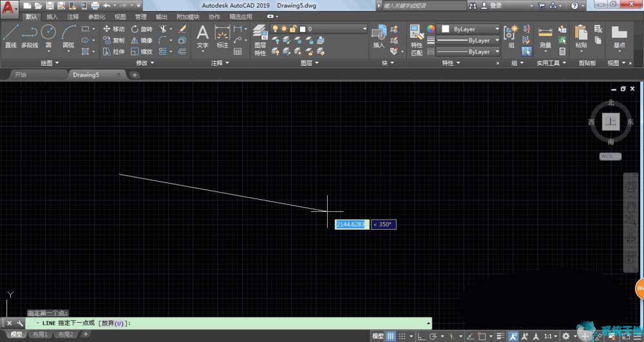644x342 pixels.
Task: Click the WCS button under ViewCube
Action: click(x=610, y=157)
